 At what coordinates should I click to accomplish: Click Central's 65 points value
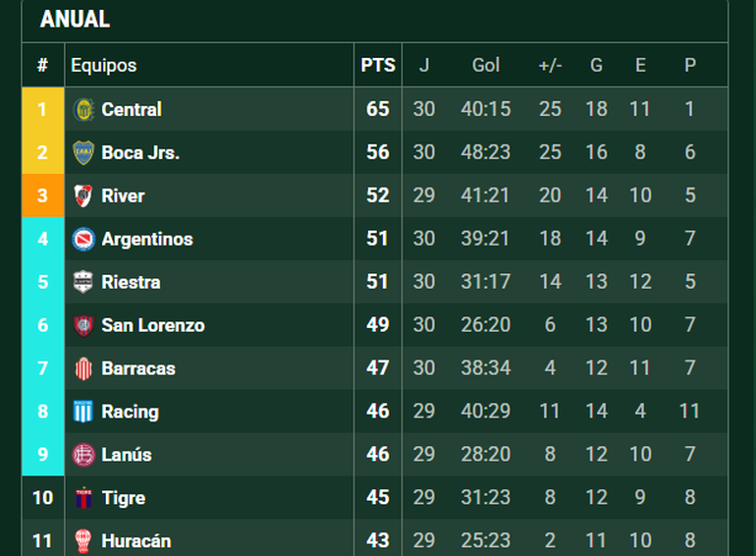(x=378, y=109)
